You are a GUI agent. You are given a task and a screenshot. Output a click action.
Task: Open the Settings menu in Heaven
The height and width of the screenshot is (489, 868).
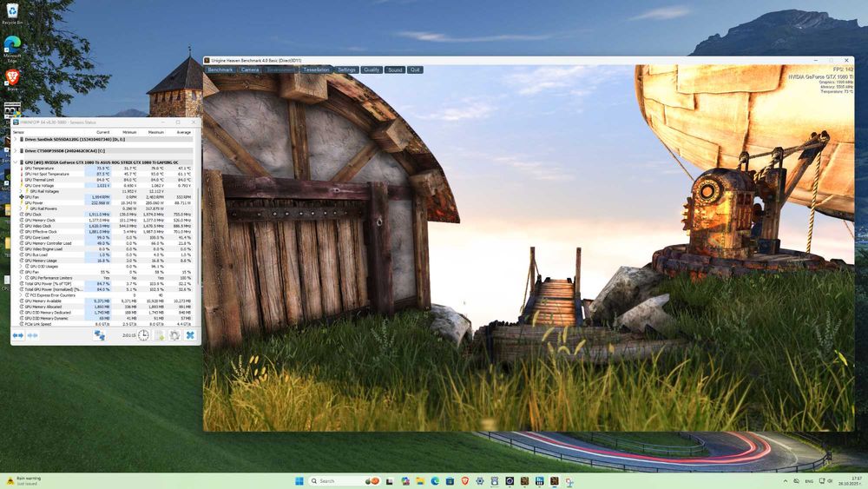(x=346, y=69)
